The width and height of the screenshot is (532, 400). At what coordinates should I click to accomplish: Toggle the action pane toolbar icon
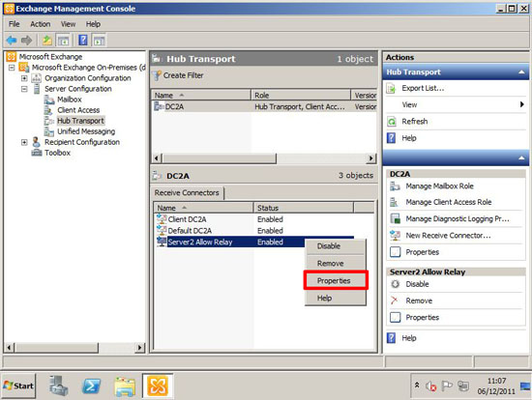click(99, 41)
